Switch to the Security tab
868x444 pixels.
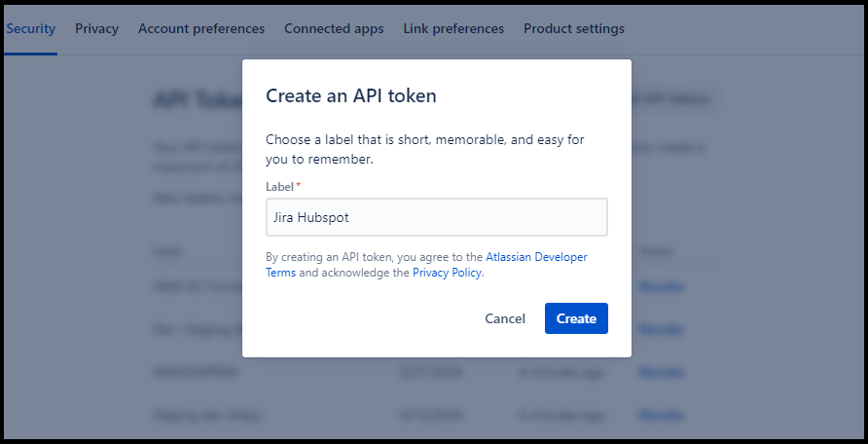30,28
